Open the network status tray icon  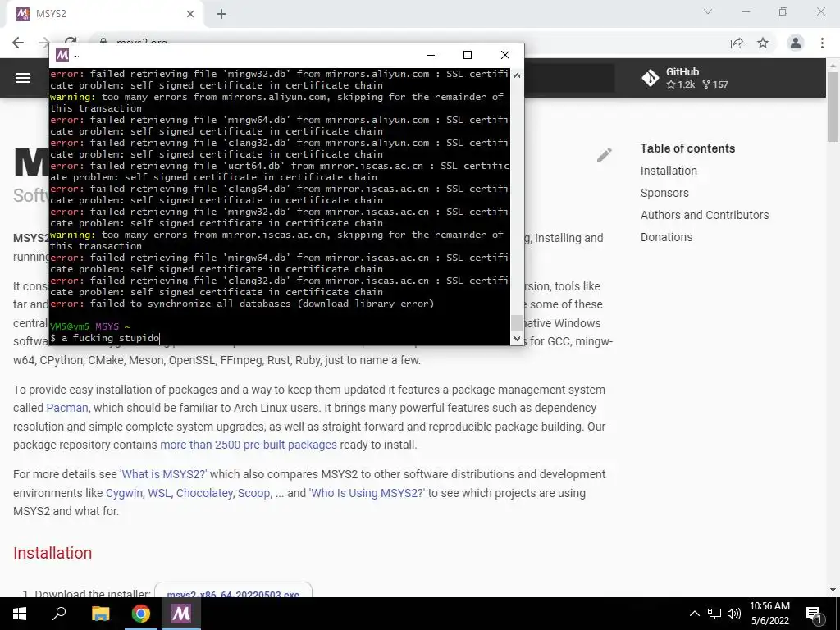714,614
